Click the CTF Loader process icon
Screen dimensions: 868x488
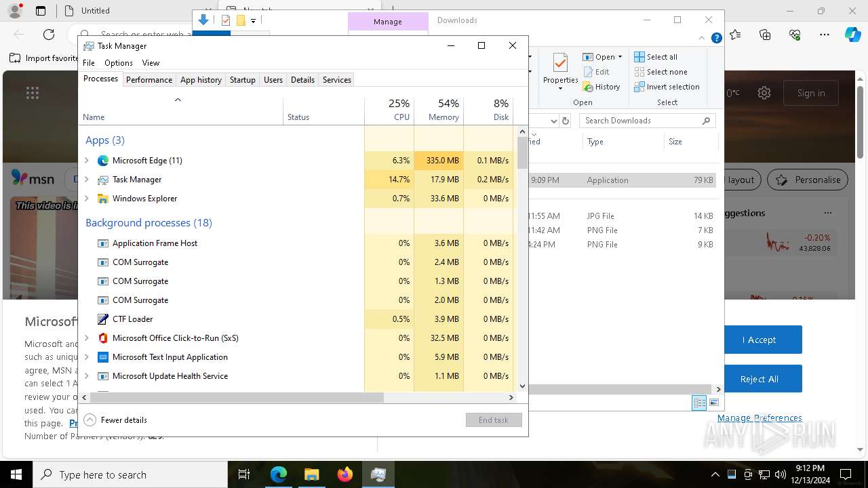coord(103,319)
